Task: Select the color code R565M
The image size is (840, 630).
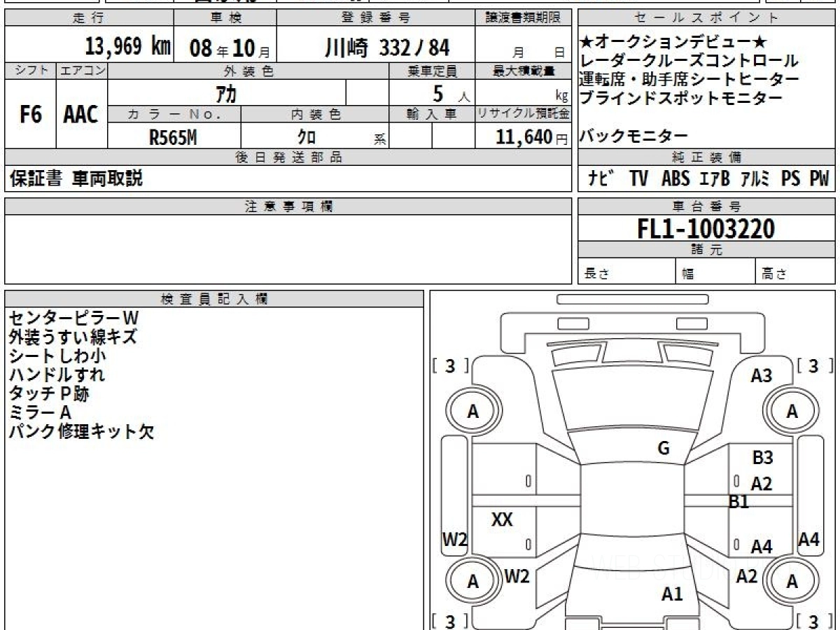Action: [173, 138]
